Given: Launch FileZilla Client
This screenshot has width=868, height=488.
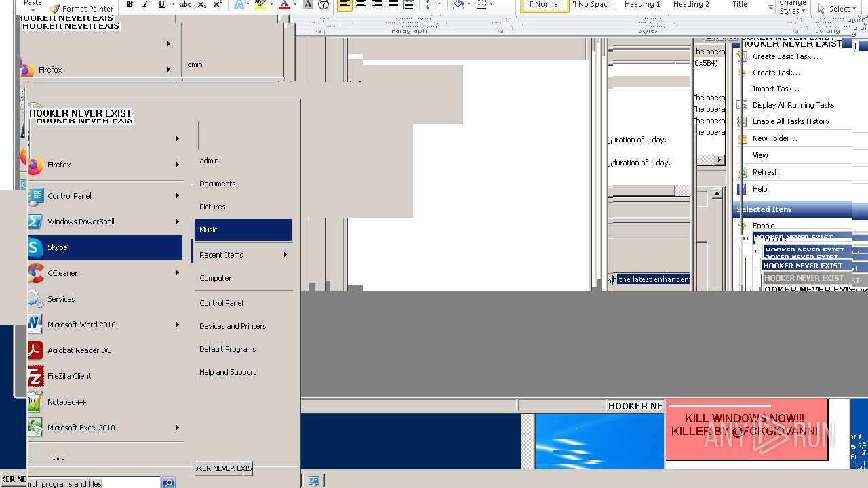Looking at the screenshot, I should coord(105,376).
